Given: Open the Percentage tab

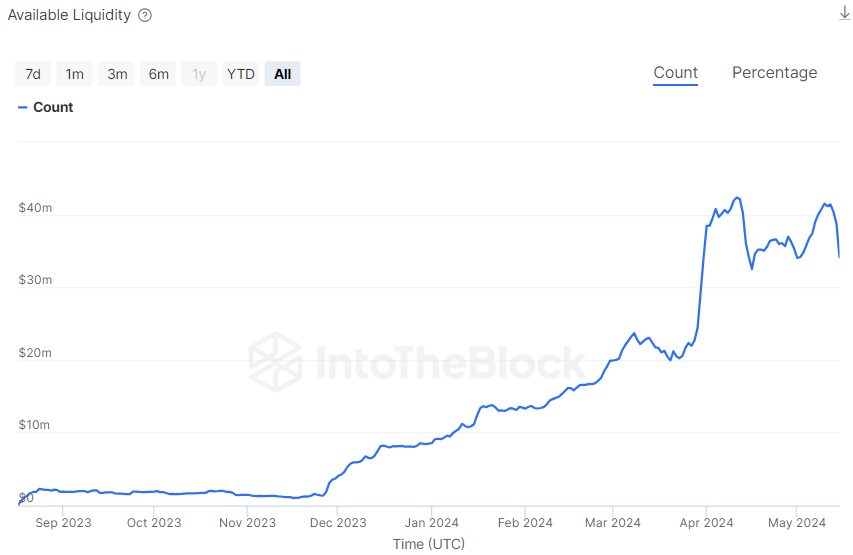Looking at the screenshot, I should pyautogui.click(x=774, y=73).
